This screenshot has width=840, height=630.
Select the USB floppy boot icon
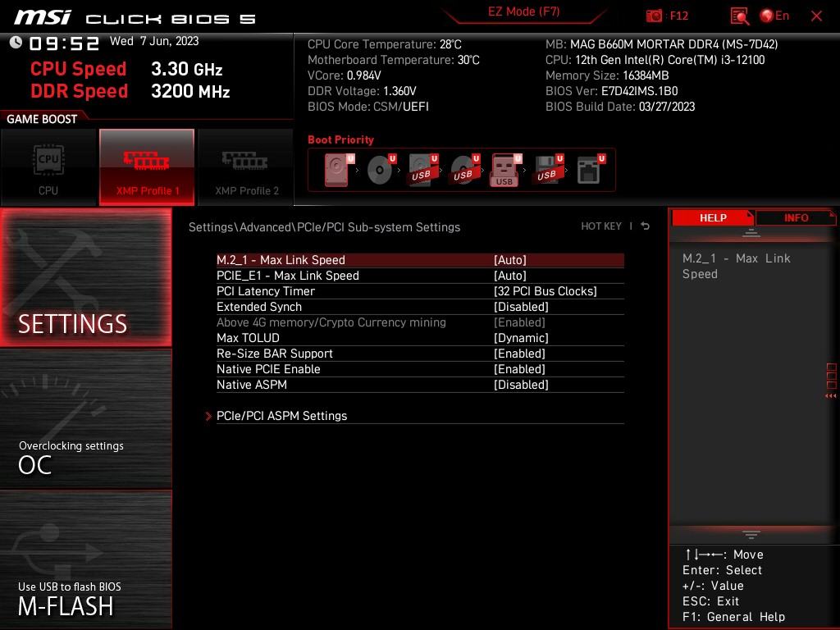pyautogui.click(x=548, y=170)
